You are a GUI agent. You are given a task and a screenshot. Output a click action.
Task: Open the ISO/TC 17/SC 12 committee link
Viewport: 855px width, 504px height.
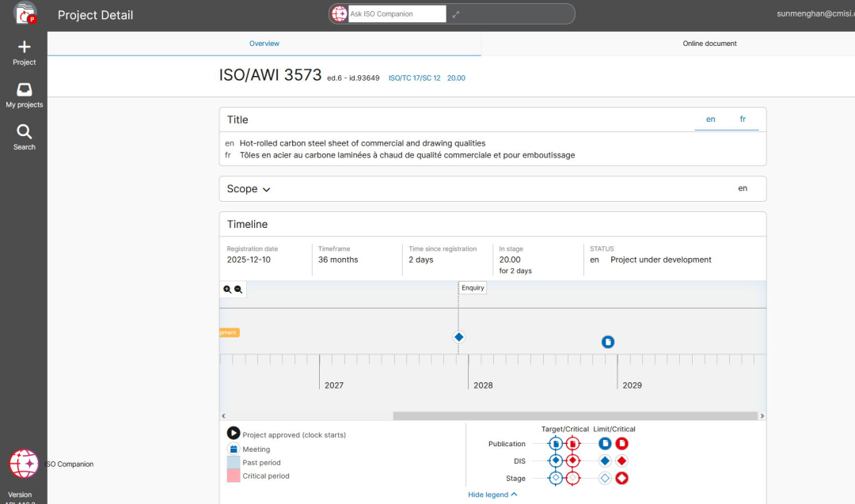click(414, 78)
